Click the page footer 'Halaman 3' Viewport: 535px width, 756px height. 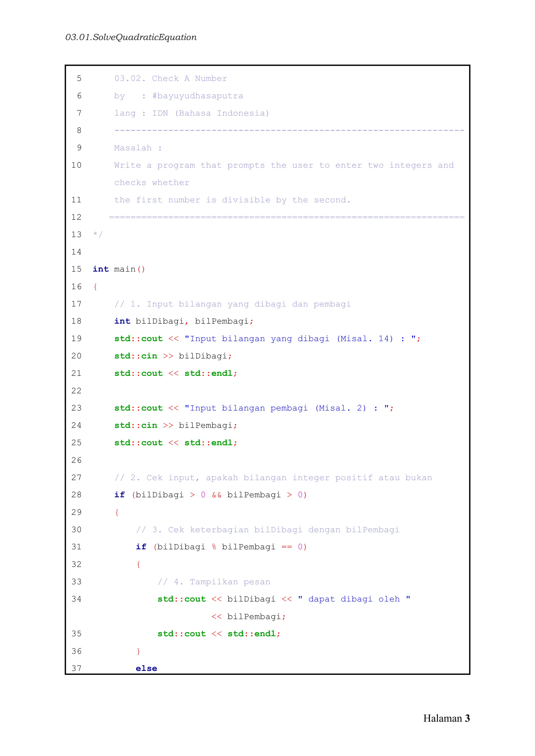446,718
